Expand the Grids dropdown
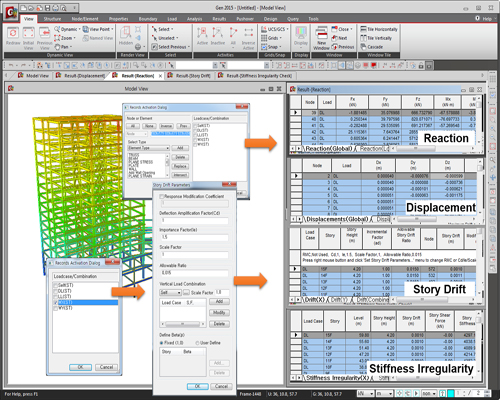The height and width of the screenshot is (400, 500). pos(280,38)
